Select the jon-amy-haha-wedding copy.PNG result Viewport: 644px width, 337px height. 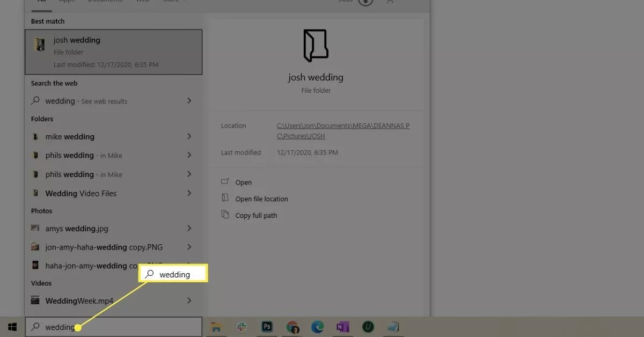113,247
